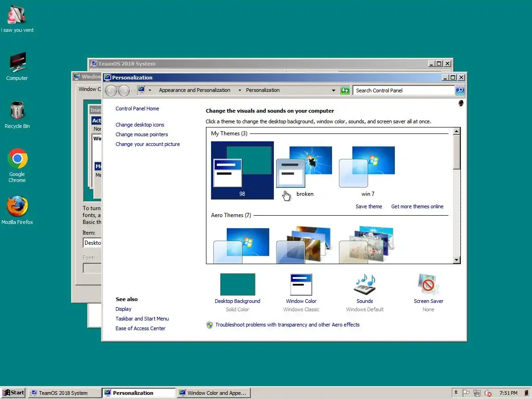Show hidden tray icons arrow
The image size is (532, 399).
(456, 393)
